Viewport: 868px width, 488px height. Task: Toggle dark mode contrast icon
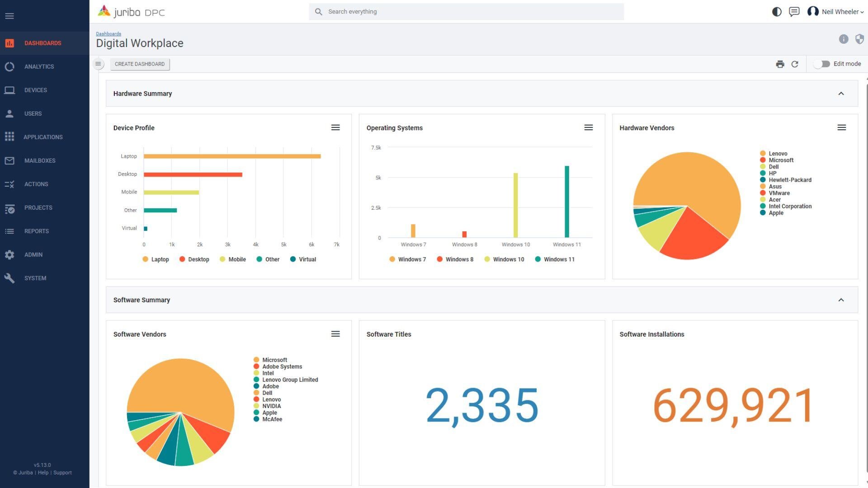776,11
